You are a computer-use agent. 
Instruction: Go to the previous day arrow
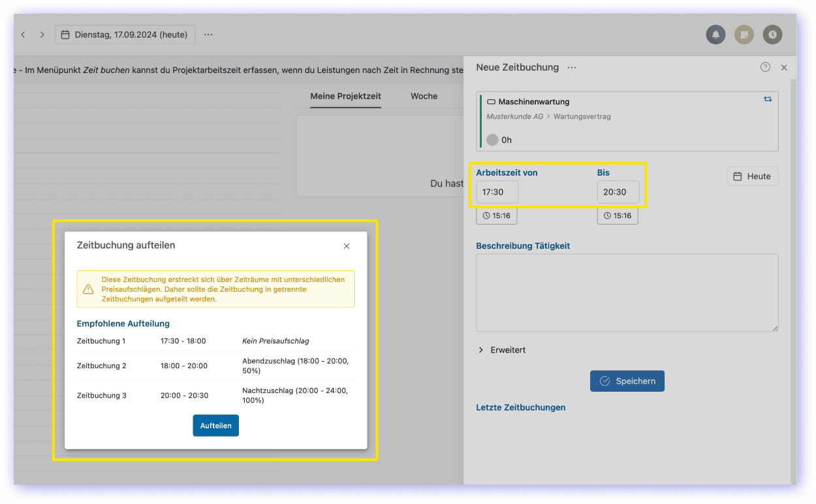(24, 35)
